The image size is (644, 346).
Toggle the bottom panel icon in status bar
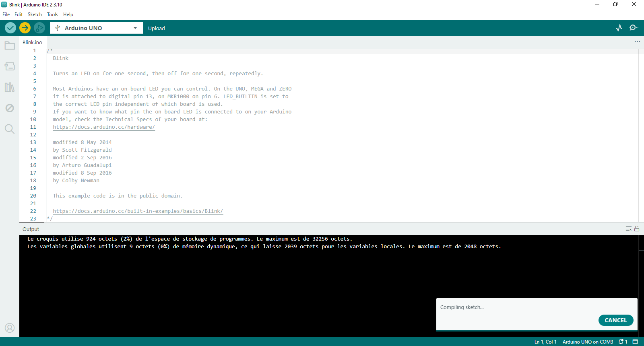(x=635, y=342)
